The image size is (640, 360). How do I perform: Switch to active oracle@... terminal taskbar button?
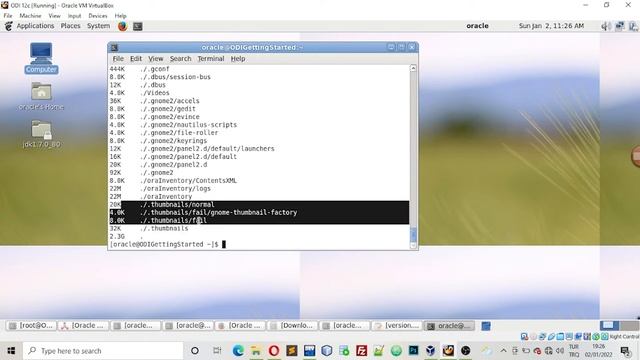pos(449,326)
